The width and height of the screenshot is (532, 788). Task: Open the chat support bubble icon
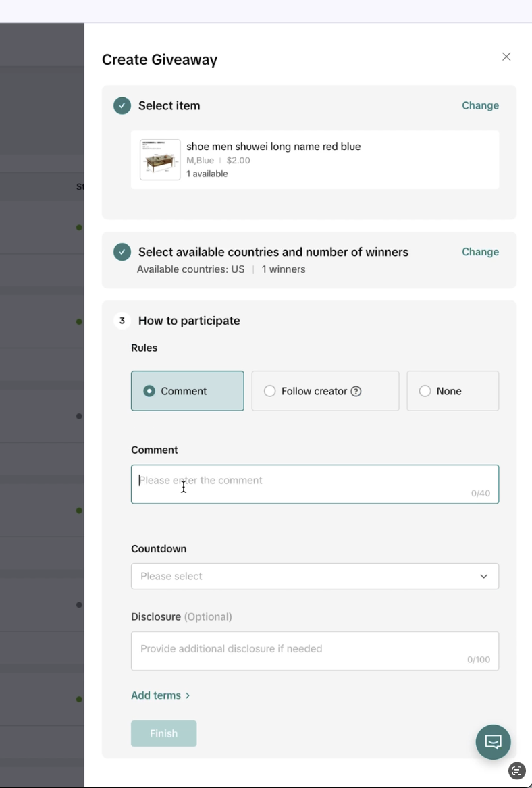pos(493,741)
